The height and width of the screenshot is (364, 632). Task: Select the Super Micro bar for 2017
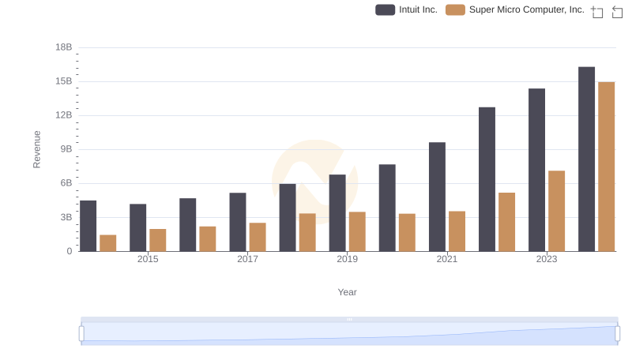pyautogui.click(x=258, y=237)
